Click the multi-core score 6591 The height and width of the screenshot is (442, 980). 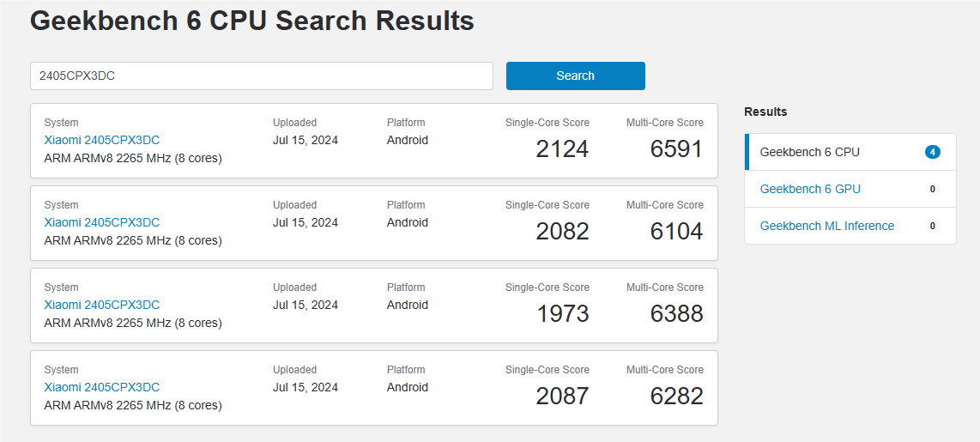[676, 149]
